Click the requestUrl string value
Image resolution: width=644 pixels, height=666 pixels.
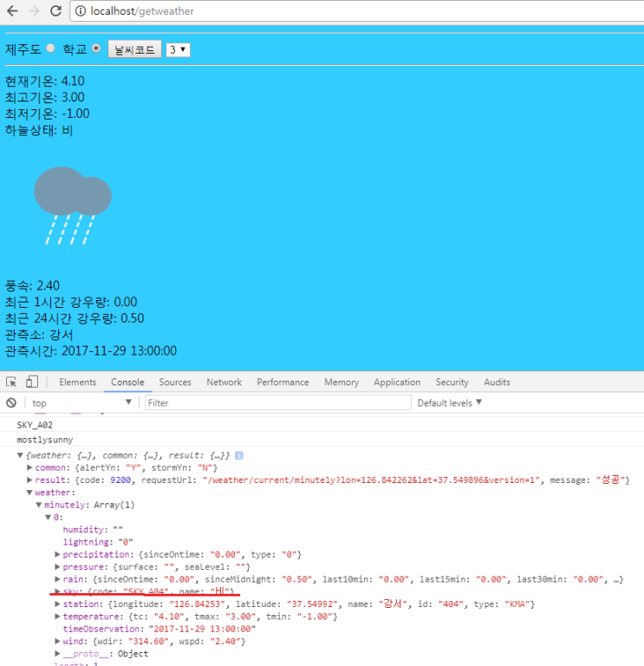[372, 480]
